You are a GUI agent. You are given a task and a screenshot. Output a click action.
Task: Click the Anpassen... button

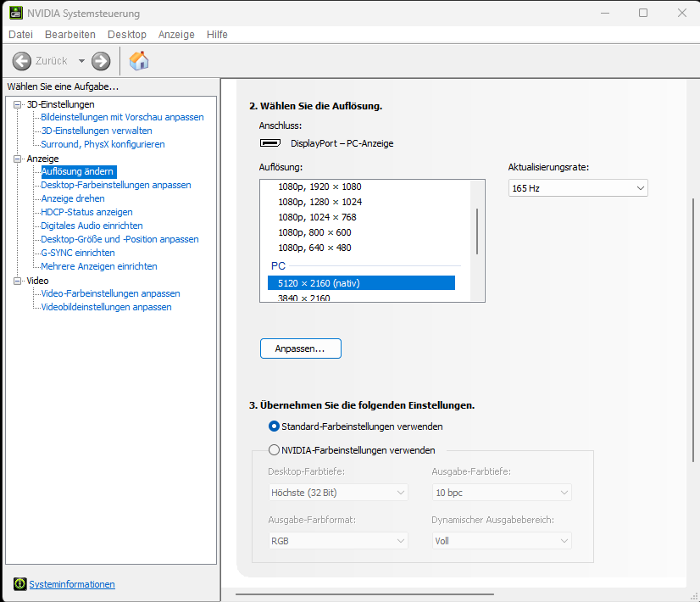coord(301,348)
